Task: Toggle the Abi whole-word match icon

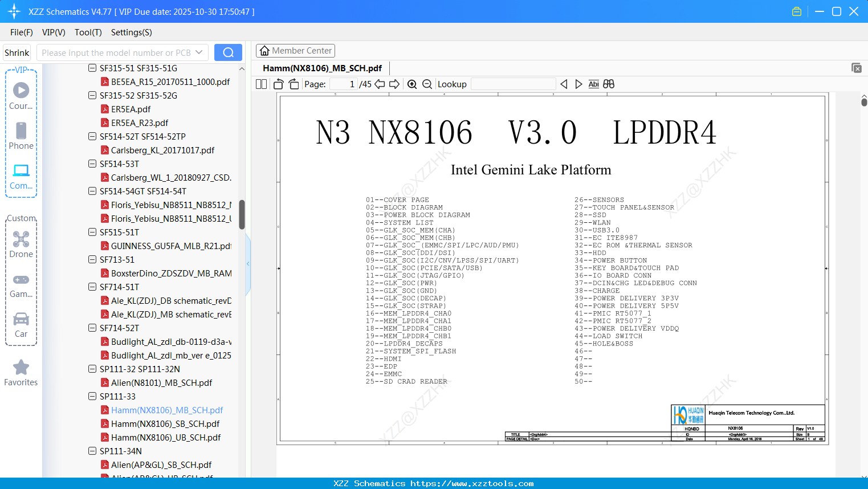Action: [x=593, y=84]
